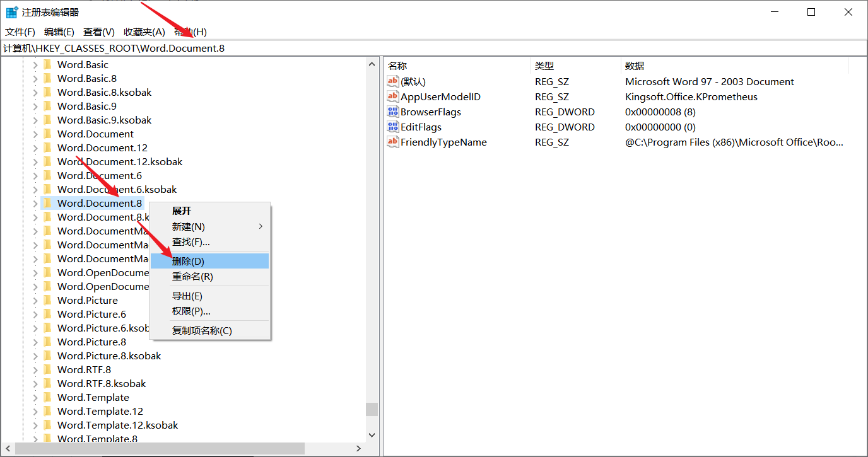
Task: Click the folder icon of Word.Basic.9
Action: (x=47, y=106)
